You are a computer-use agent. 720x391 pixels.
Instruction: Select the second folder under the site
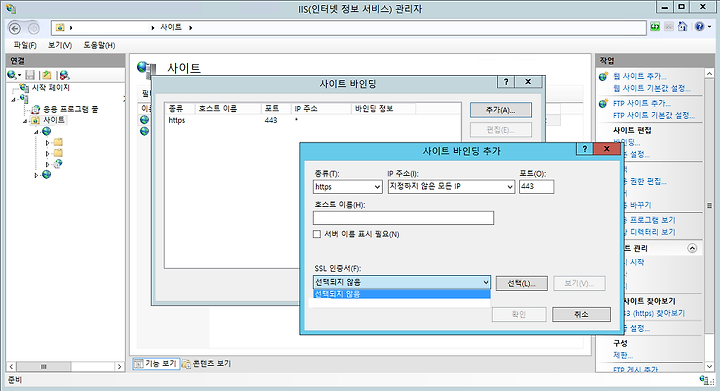58,153
